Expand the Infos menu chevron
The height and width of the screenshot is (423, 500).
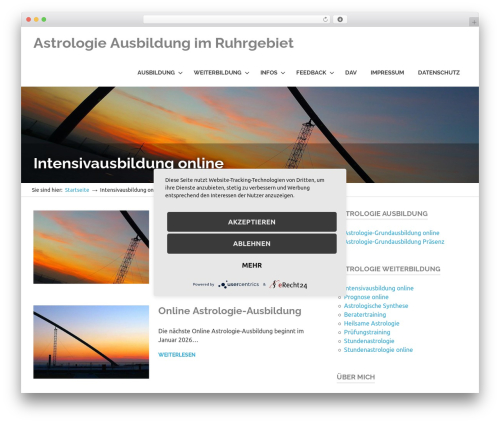click(x=283, y=73)
